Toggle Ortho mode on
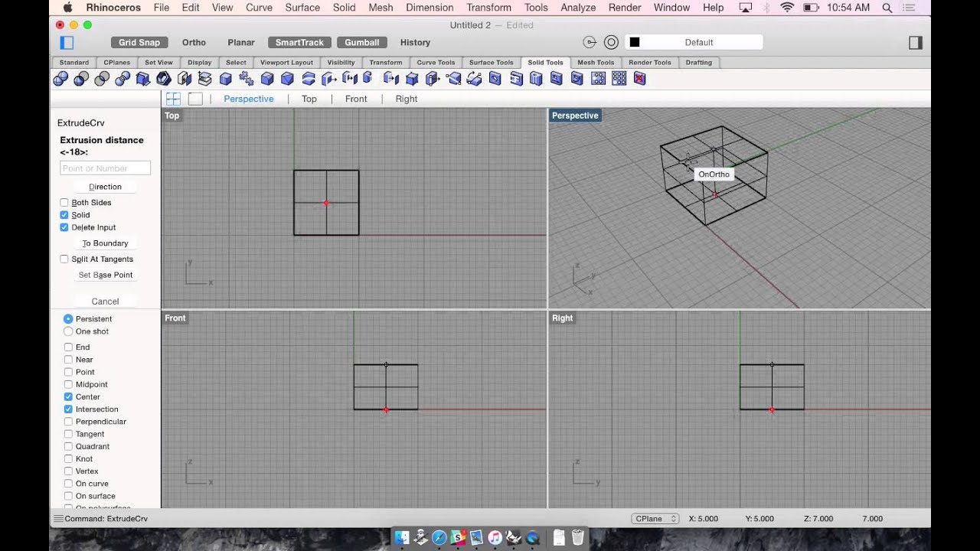 pos(194,43)
